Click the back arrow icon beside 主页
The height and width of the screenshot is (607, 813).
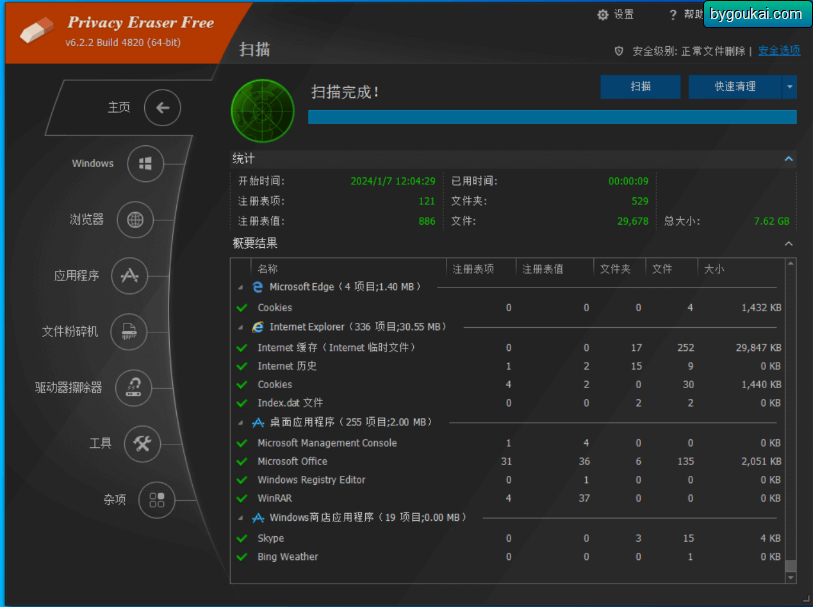coord(162,107)
